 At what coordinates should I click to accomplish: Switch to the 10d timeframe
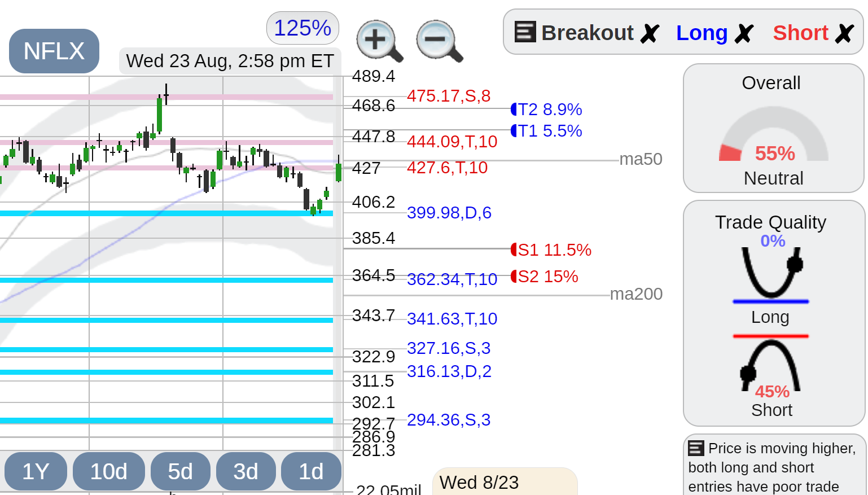[x=109, y=471]
